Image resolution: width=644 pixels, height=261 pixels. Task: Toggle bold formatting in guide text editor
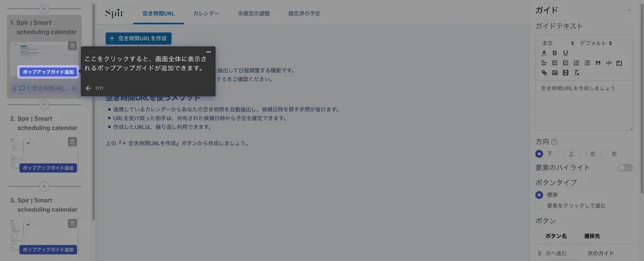tap(555, 53)
